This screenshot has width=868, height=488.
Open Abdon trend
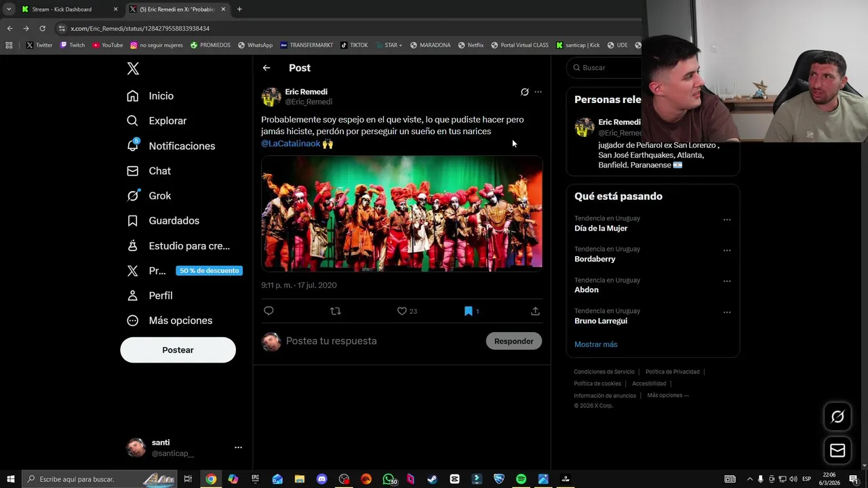(x=587, y=290)
